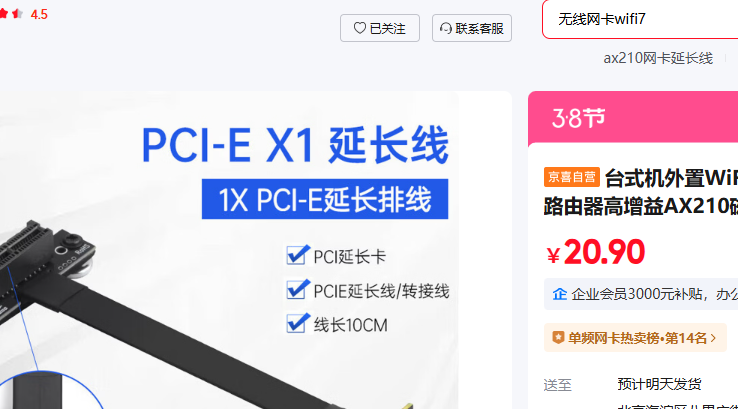Viewport: 738px width, 409px height.
Task: Select the ax210网卡延长线 search suggestion
Action: [658, 58]
